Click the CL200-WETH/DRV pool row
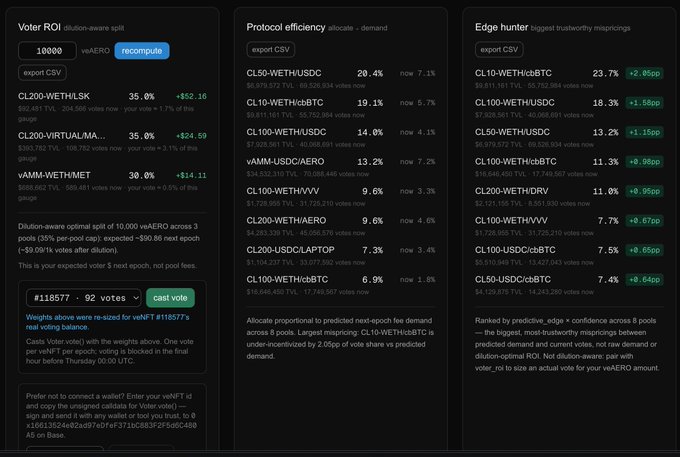The image size is (680, 457). tap(569, 196)
